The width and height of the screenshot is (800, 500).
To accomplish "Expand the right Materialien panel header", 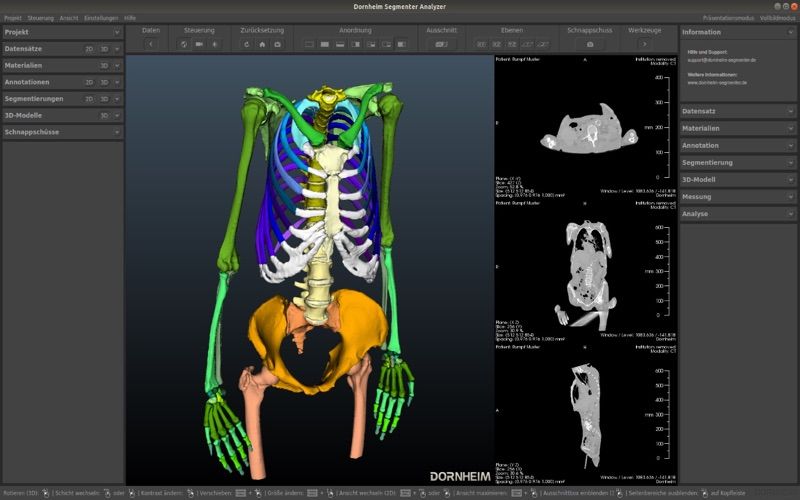I will (x=738, y=129).
